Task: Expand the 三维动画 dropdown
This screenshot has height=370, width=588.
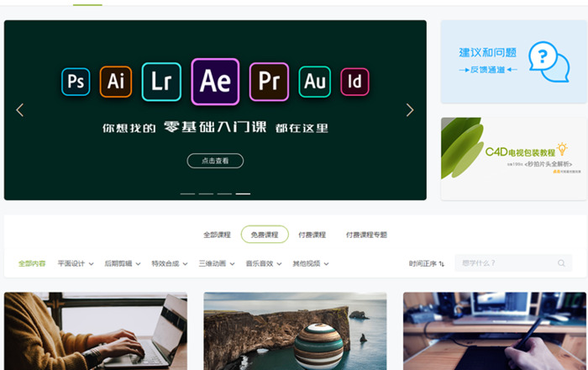Action: coord(217,263)
